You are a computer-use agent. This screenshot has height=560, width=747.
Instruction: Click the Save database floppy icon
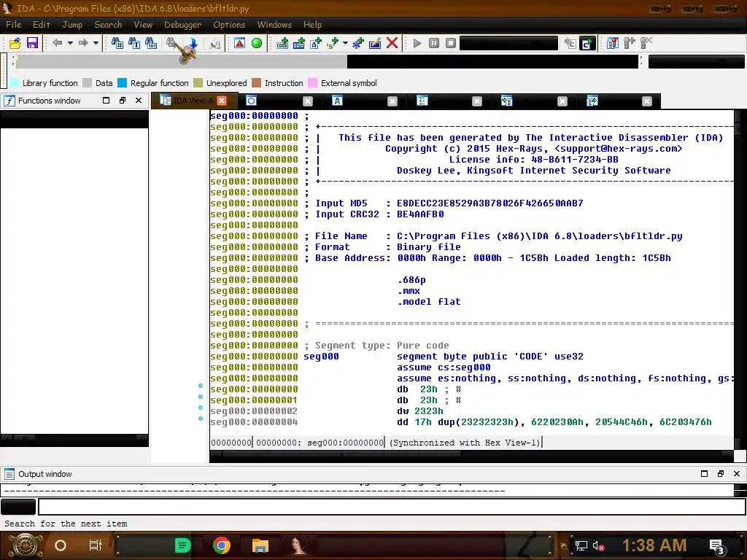pyautogui.click(x=32, y=43)
